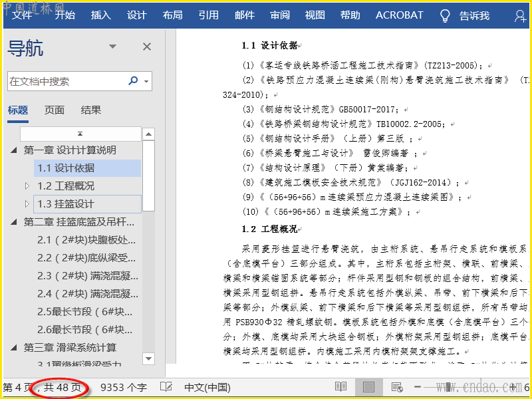Go to heading 第三章 滑梁系统计算
Viewport: 532px width, 399px height.
coord(70,348)
